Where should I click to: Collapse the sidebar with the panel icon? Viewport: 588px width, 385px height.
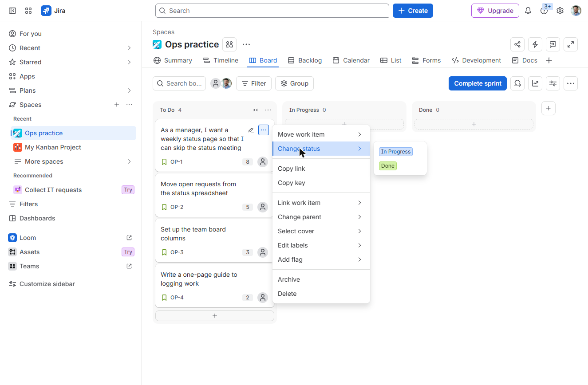coord(12,11)
